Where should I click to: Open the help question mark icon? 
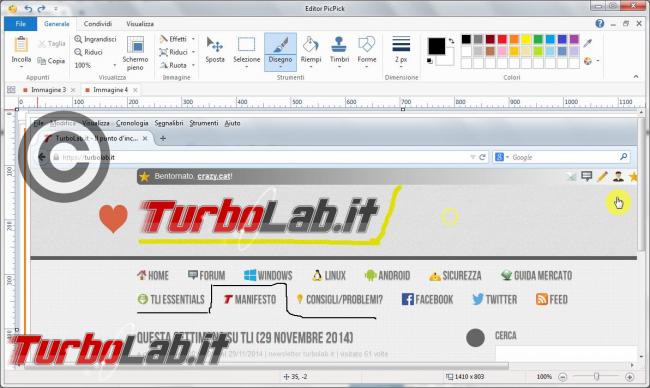coord(599,24)
